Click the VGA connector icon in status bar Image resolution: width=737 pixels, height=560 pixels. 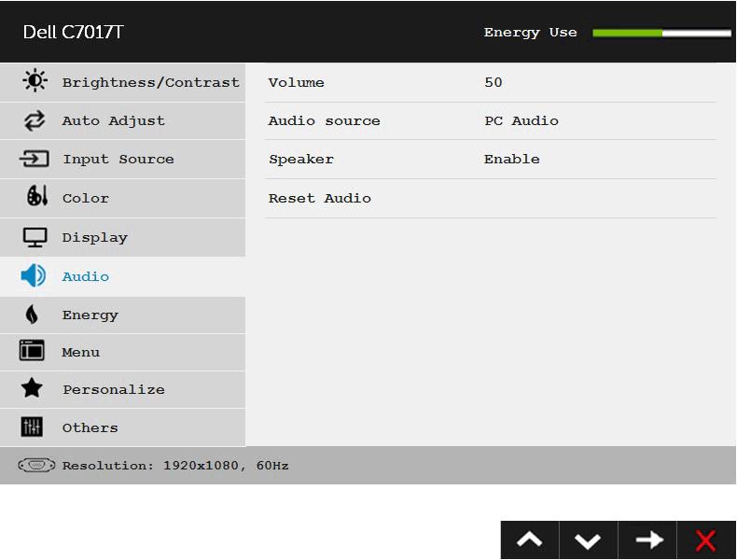[x=36, y=466]
